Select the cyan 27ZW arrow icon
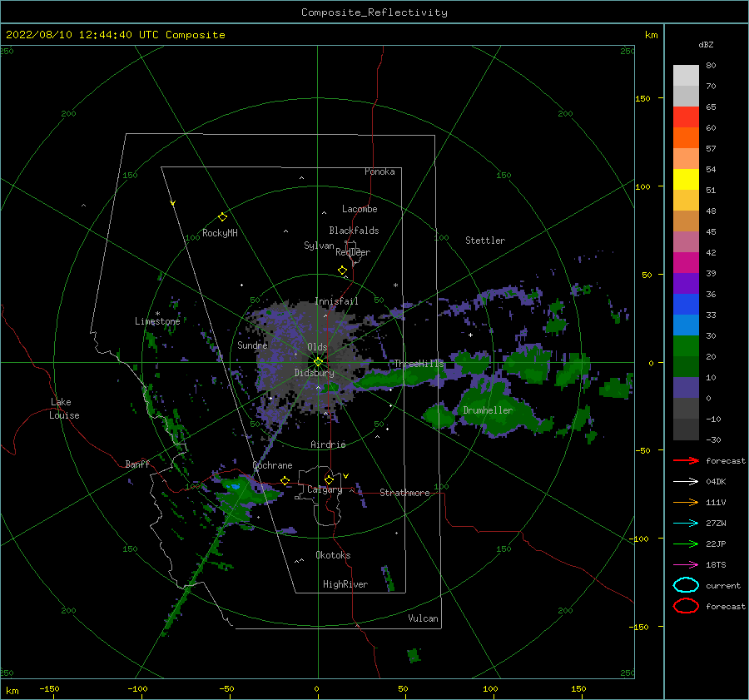749x700 pixels. click(686, 524)
